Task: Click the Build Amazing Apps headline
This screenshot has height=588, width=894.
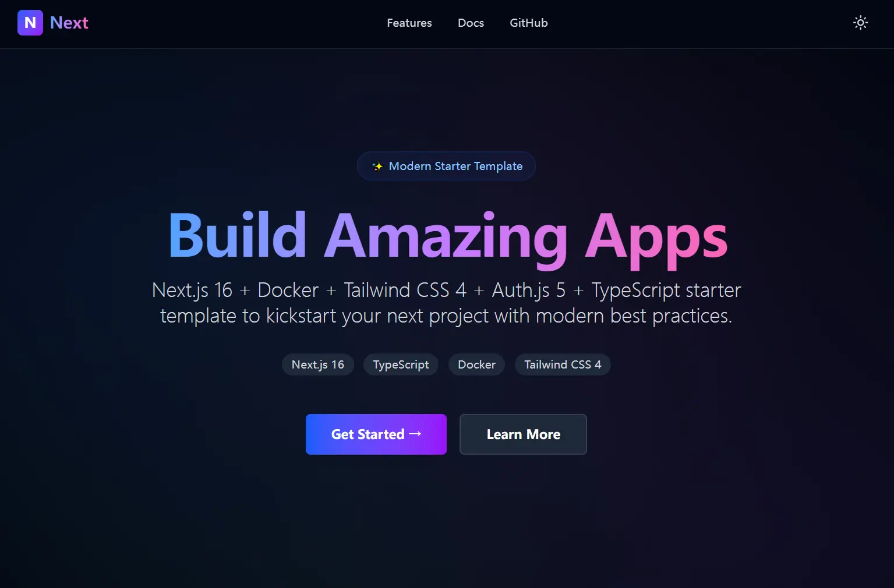Action: click(x=447, y=236)
